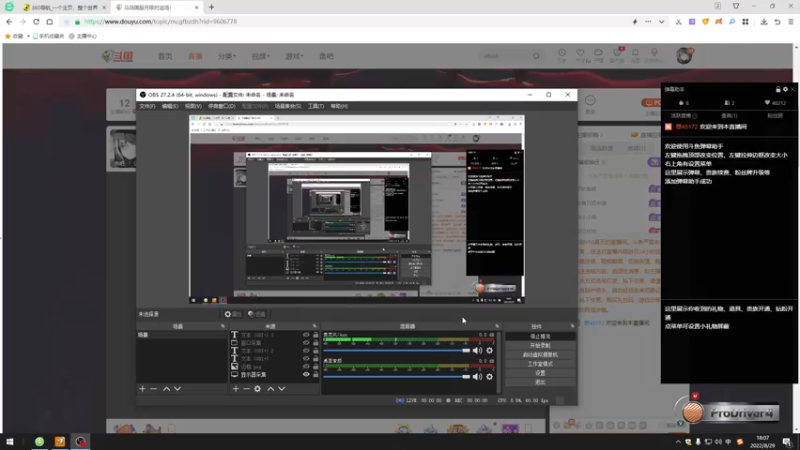Click the 开始录制 start recording button
Image resolution: width=800 pixels, height=450 pixels.
(540, 345)
